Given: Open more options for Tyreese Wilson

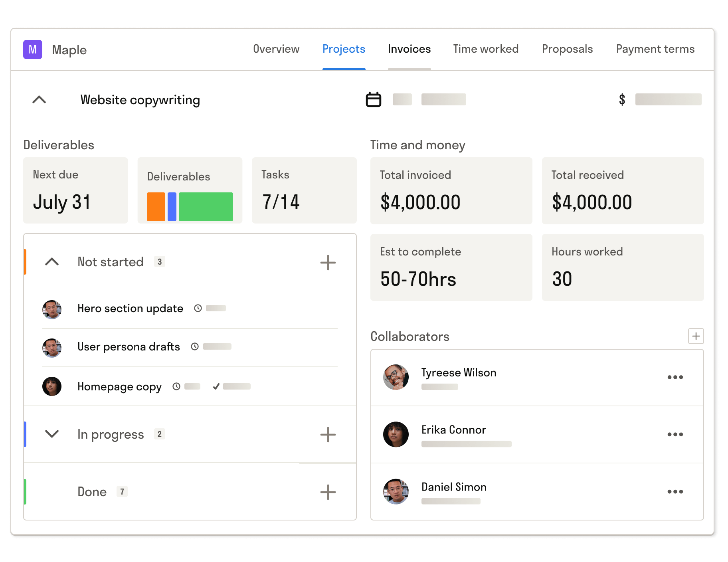Looking at the screenshot, I should (675, 377).
